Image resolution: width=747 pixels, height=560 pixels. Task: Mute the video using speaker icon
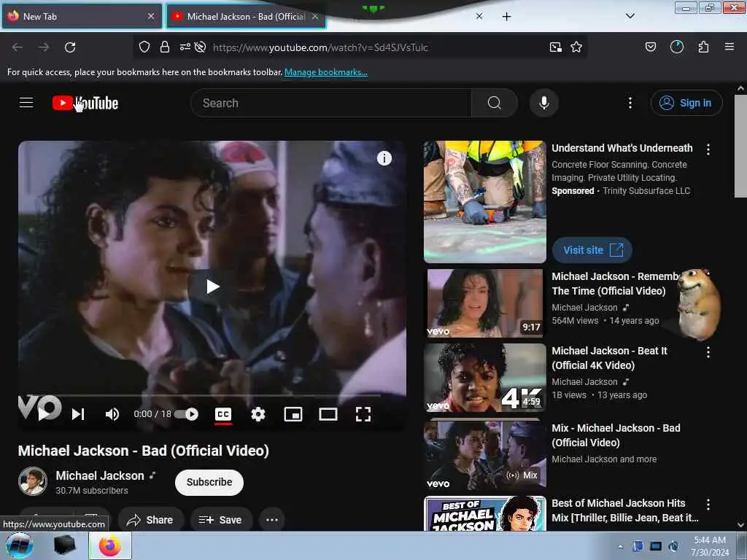(112, 414)
